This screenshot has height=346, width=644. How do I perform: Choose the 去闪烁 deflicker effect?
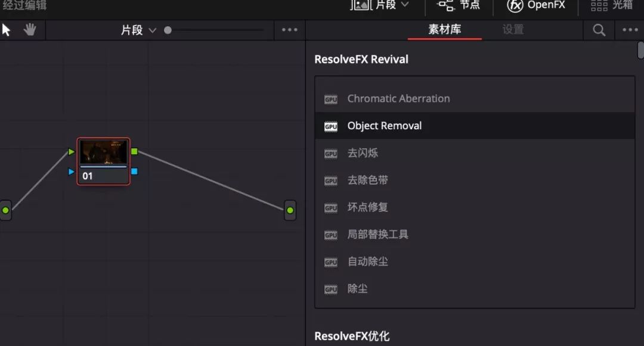tap(475, 153)
